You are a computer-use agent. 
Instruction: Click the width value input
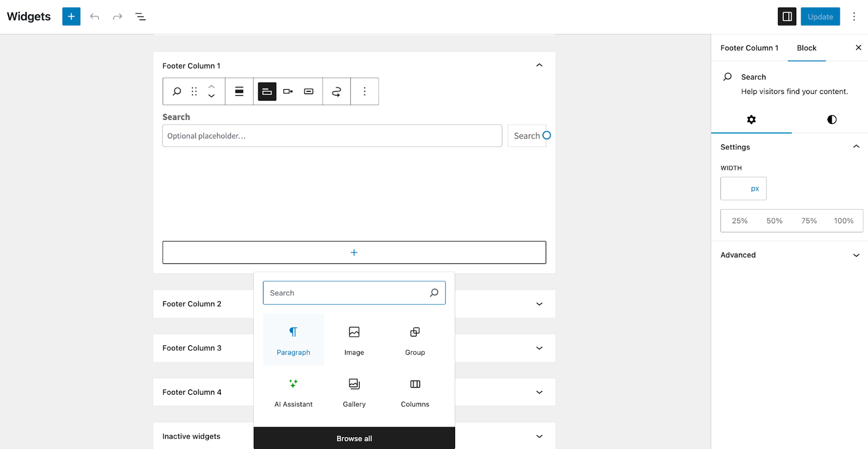tap(733, 188)
